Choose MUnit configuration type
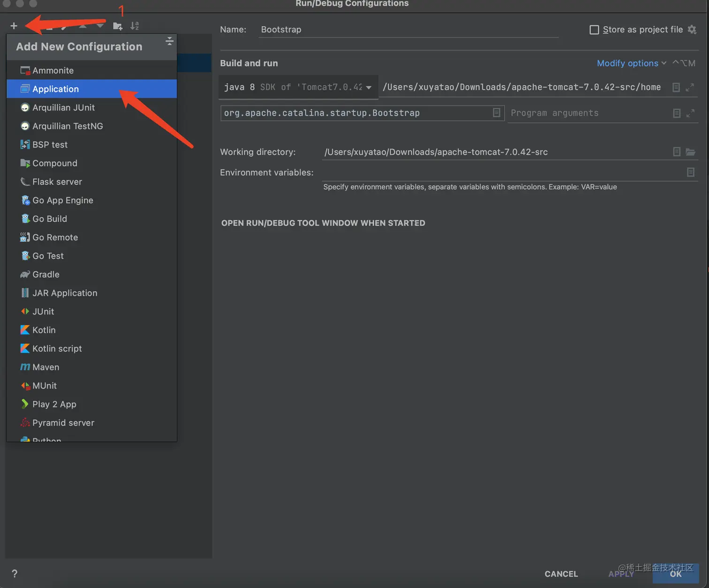The image size is (709, 588). tap(92, 386)
